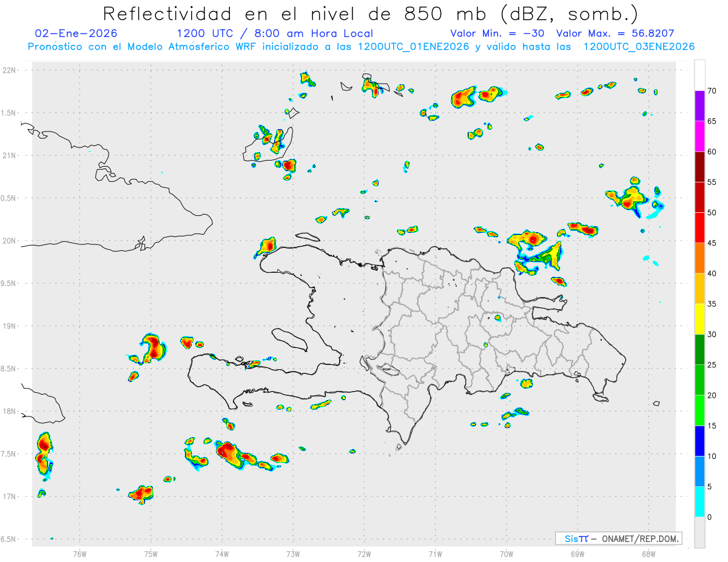This screenshot has width=728, height=562.
Task: Click the longitude label '71W'
Action: (435, 554)
